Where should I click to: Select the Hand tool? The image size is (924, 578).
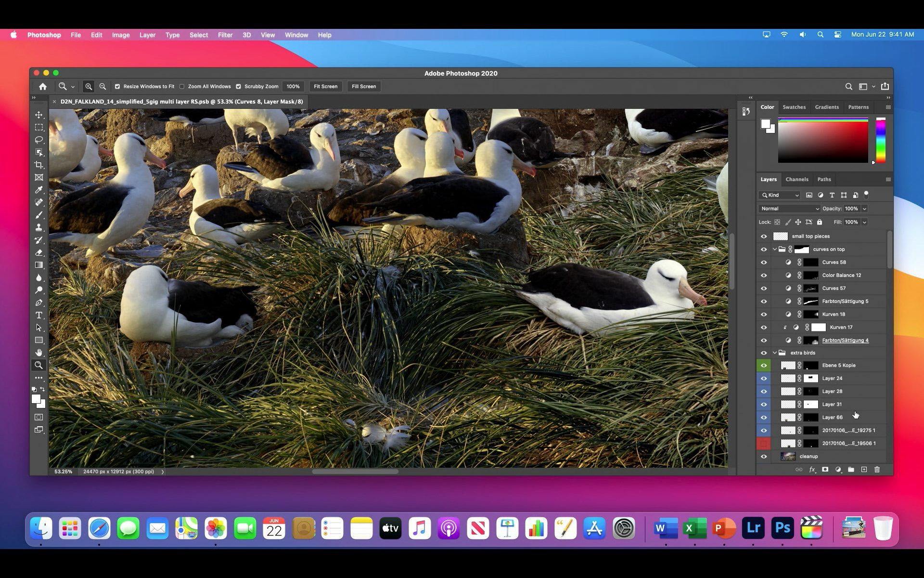39,353
